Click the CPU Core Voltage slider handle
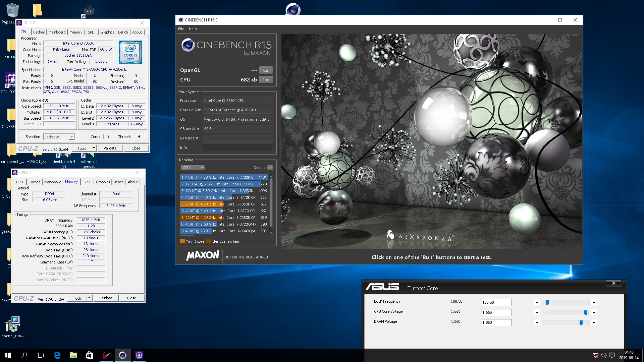Viewport: 644px width, 362px height. tap(586, 313)
